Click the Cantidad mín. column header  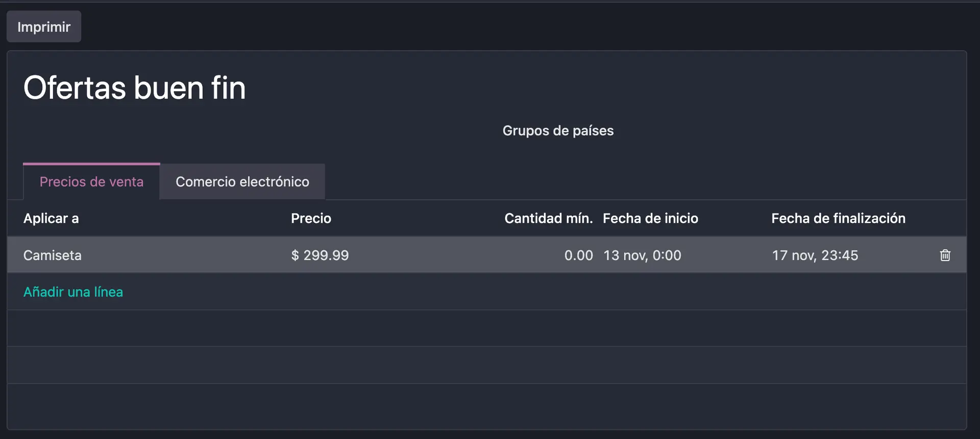pos(549,218)
